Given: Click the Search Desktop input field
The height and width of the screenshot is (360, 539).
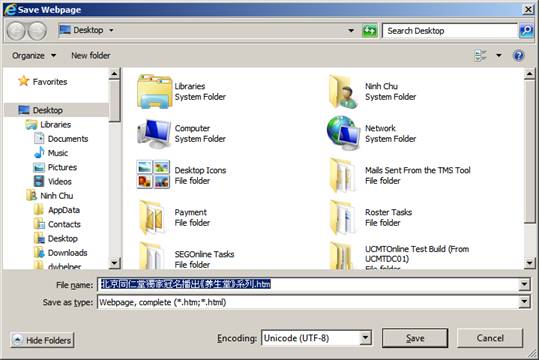Looking at the screenshot, I should (450, 31).
